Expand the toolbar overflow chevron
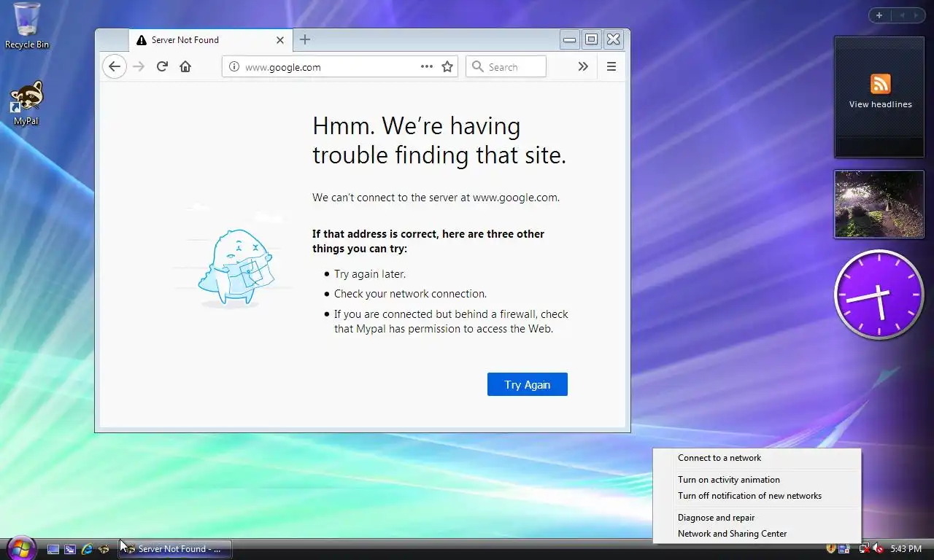 [583, 66]
